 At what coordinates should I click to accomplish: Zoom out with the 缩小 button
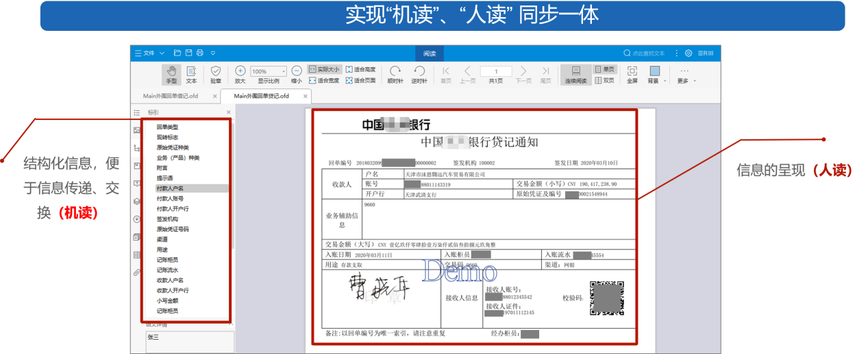click(x=296, y=75)
